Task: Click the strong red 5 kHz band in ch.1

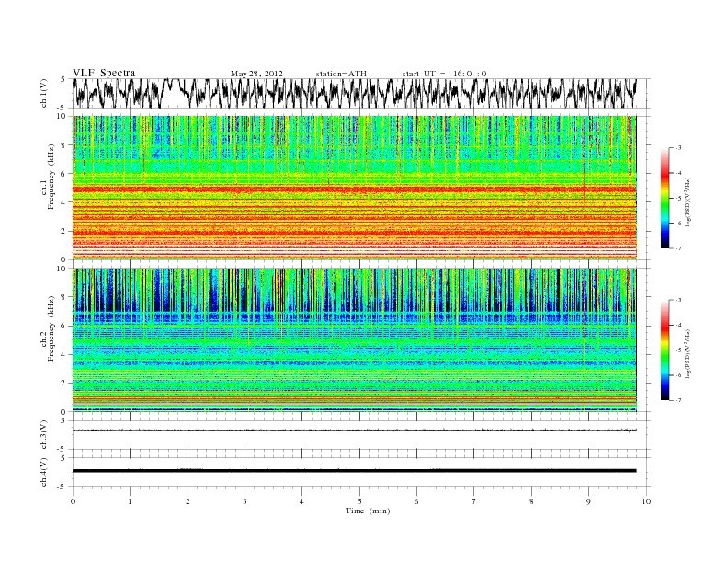Action: coord(354,190)
